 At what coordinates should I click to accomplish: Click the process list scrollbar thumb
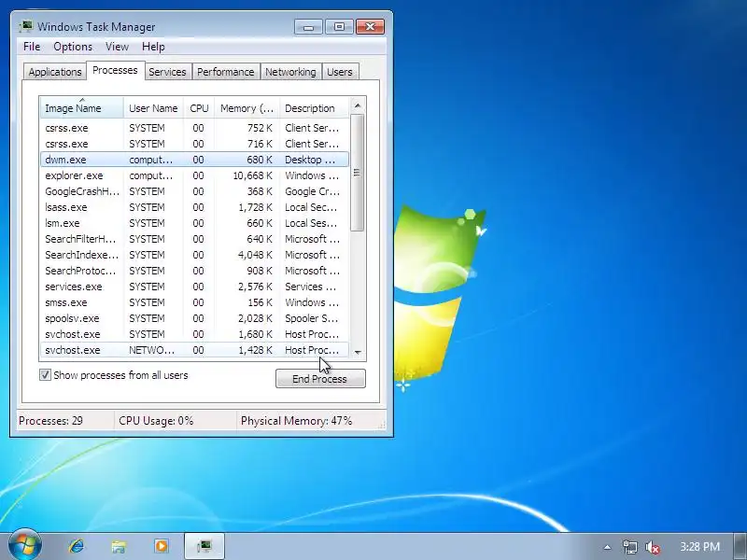coord(358,173)
